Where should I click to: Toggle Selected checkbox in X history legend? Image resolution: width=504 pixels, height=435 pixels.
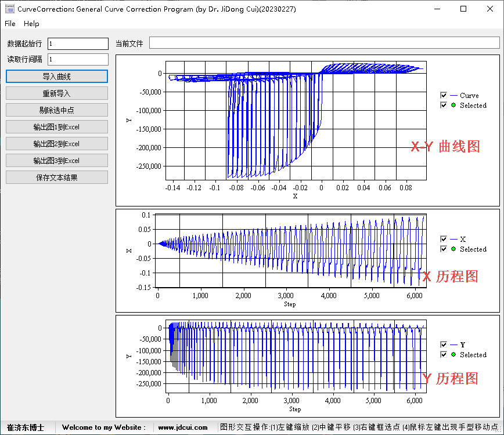click(444, 249)
